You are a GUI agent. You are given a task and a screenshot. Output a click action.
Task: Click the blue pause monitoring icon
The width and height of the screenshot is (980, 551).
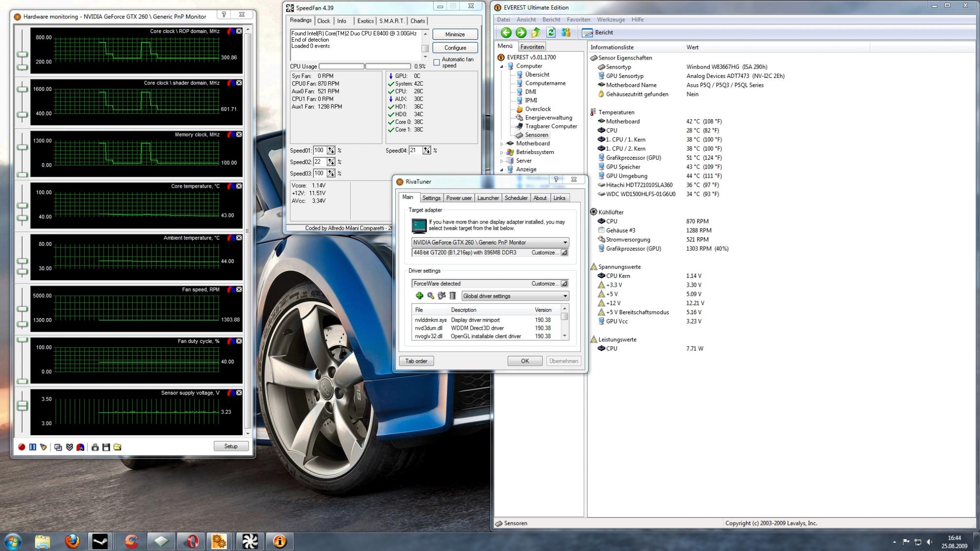pyautogui.click(x=32, y=447)
